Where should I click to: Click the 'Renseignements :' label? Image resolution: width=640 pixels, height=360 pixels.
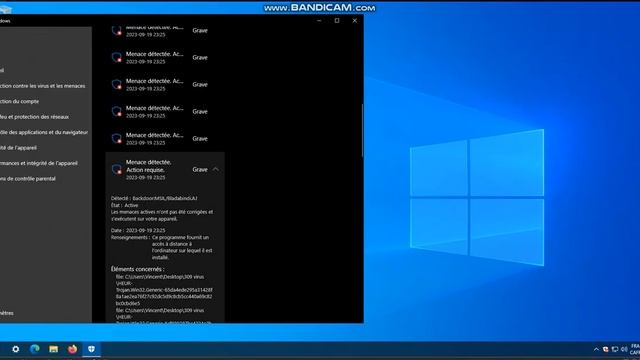pos(130,237)
